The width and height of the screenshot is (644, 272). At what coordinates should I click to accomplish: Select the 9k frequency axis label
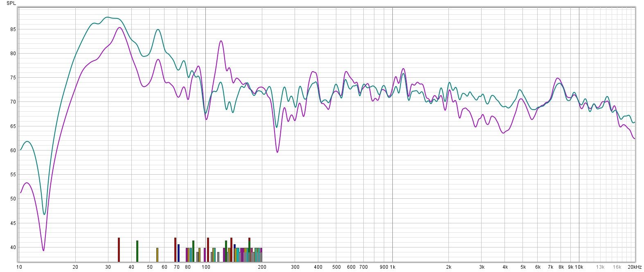click(570, 267)
